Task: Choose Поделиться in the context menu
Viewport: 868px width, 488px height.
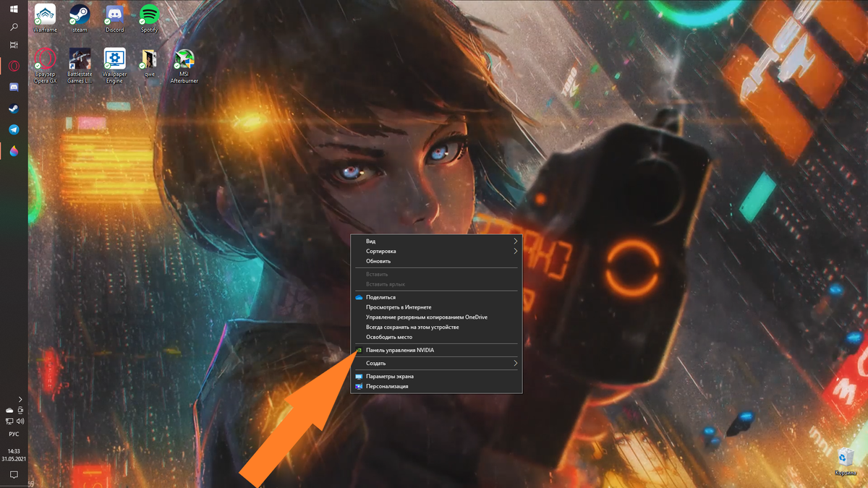Action: (436, 298)
